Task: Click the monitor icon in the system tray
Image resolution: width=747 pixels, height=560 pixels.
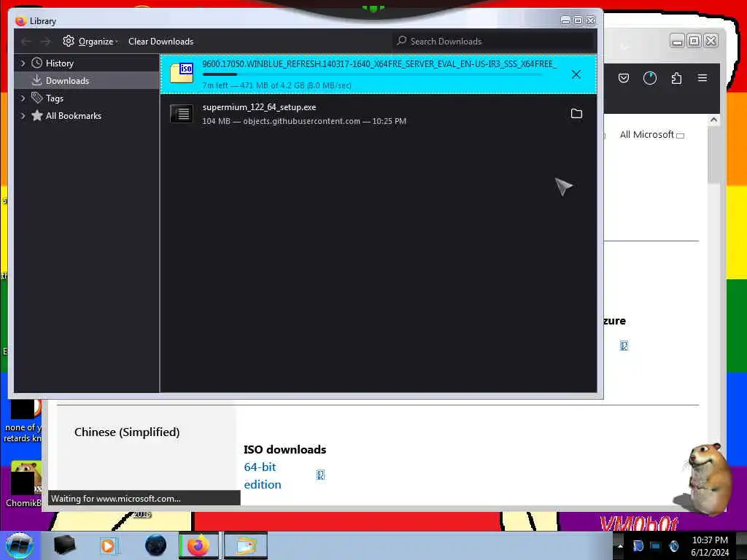Action: (656, 545)
